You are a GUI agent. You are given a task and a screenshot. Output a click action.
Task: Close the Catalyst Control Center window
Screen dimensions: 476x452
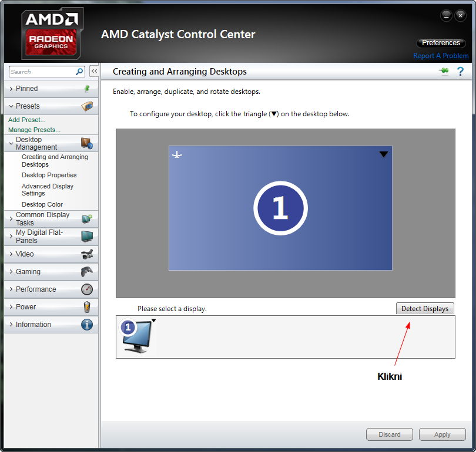pos(460,15)
